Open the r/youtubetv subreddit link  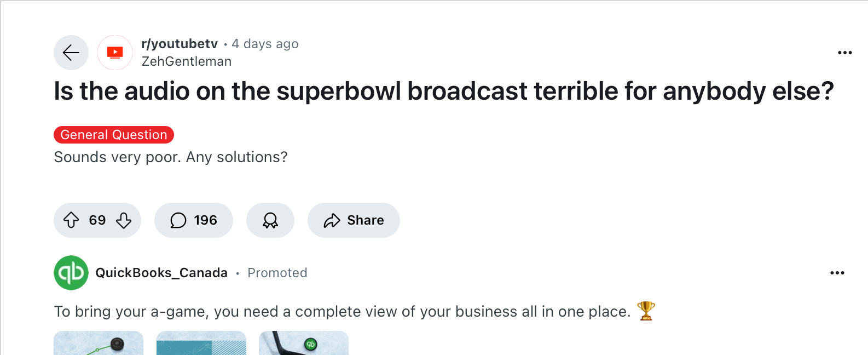180,44
